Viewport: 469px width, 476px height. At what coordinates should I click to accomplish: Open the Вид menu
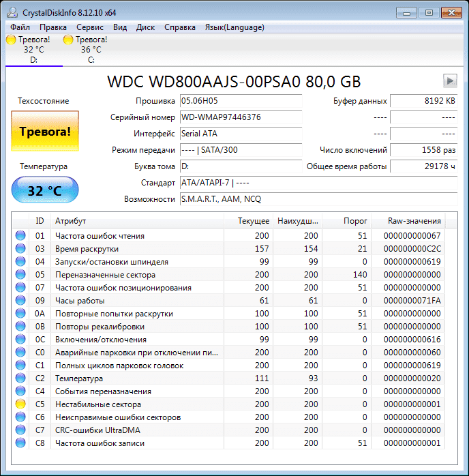[120, 27]
